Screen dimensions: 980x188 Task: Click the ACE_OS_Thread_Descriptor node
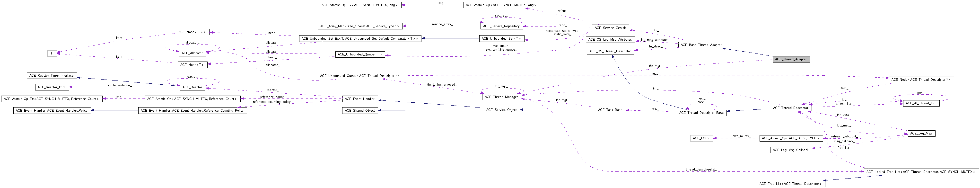pyautogui.click(x=610, y=51)
